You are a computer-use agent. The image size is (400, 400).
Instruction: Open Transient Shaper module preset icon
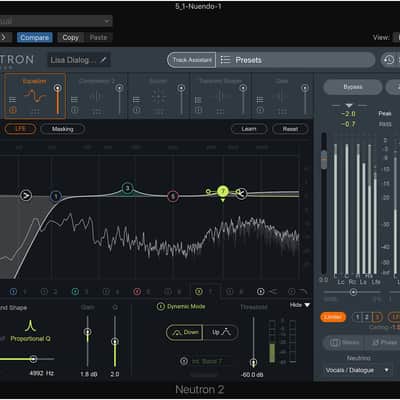(198, 100)
